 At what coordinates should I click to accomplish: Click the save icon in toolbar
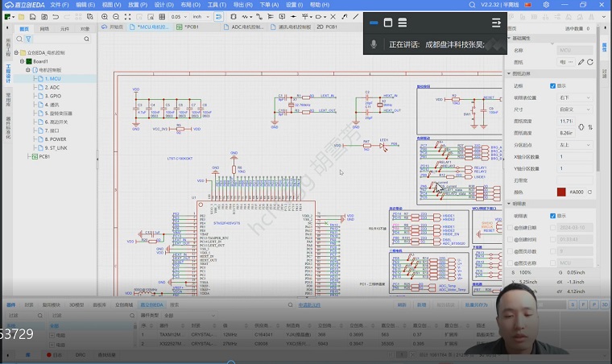(x=33, y=17)
